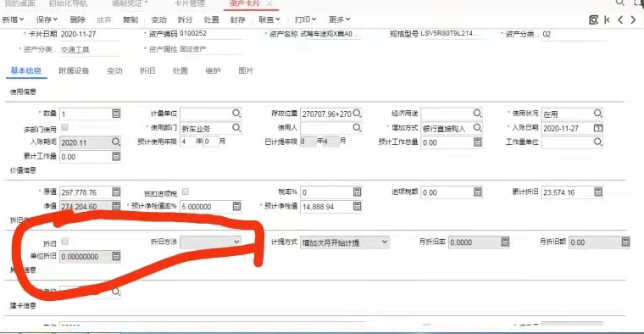644x334 pixels.
Task: Open calculator icon for 单位折旧 field
Action: [116, 256]
